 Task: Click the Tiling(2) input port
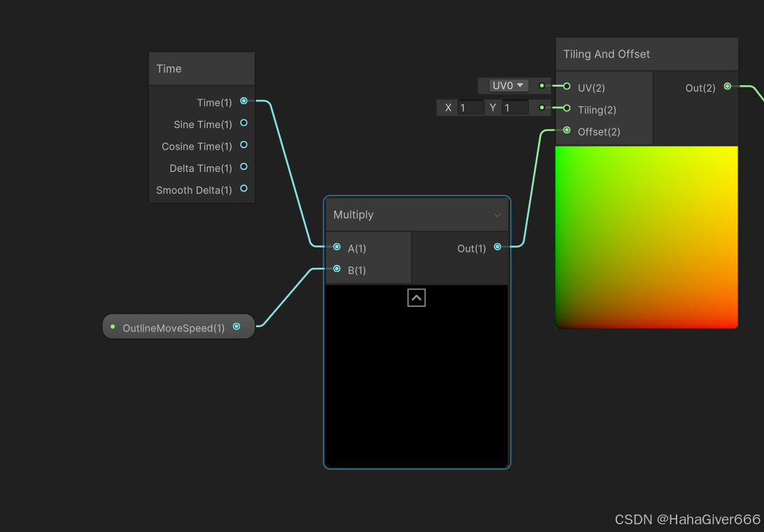pyautogui.click(x=565, y=108)
